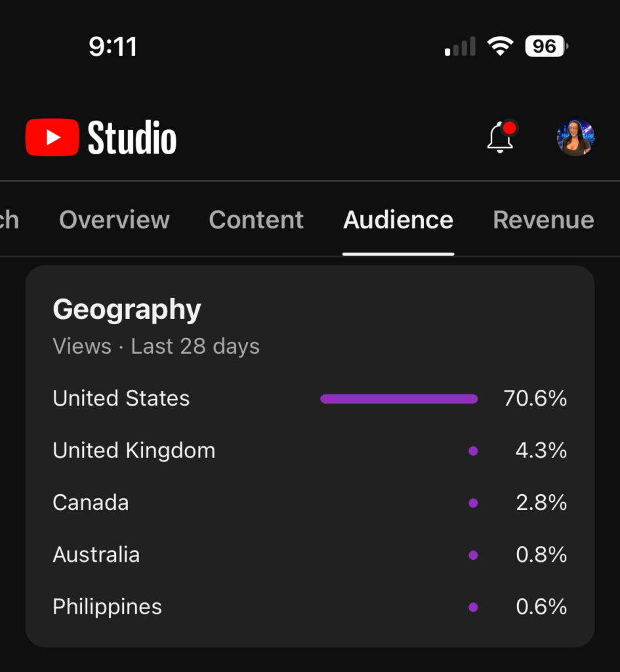Select the United Kingdom row label

[x=134, y=450]
